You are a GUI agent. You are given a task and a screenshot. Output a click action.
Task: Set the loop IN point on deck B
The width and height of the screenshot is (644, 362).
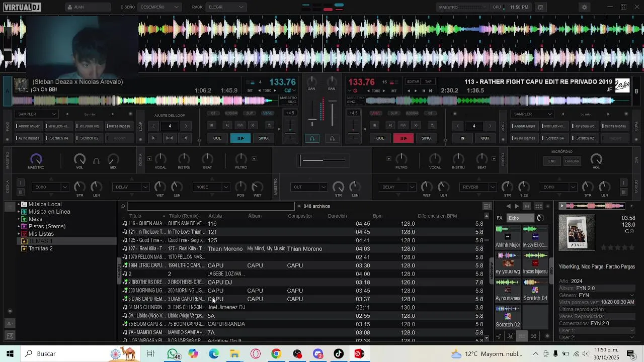462,138
